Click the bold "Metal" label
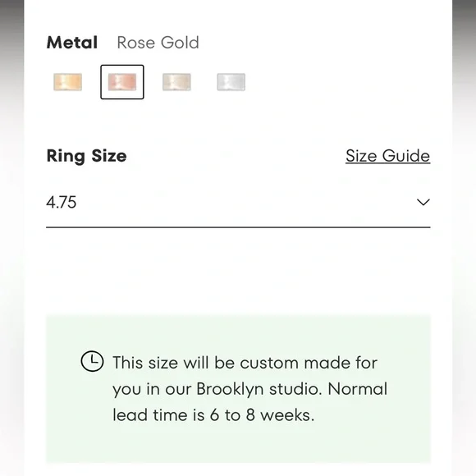Viewport: 476px width, 476px height. (72, 43)
